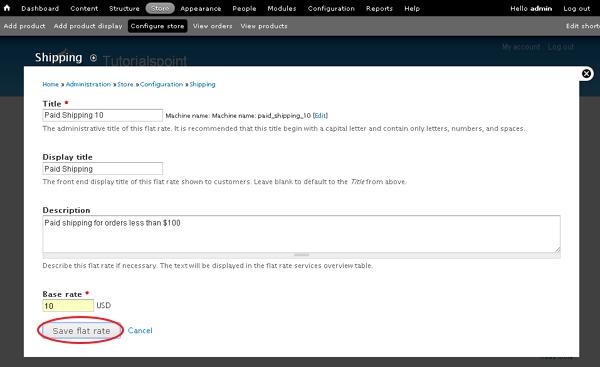
Task: Click Add product shortcut
Action: tap(24, 26)
